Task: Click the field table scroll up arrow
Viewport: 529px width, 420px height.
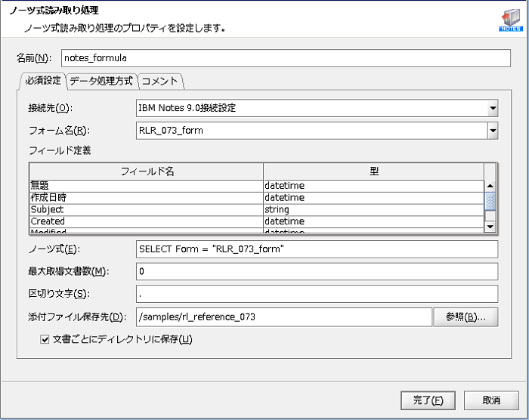Action: coord(490,186)
